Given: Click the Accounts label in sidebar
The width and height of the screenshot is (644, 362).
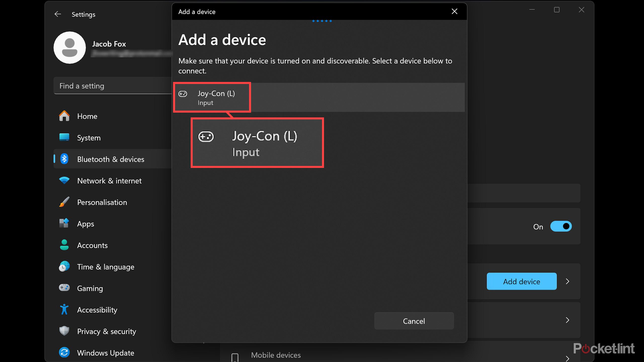Looking at the screenshot, I should [92, 245].
